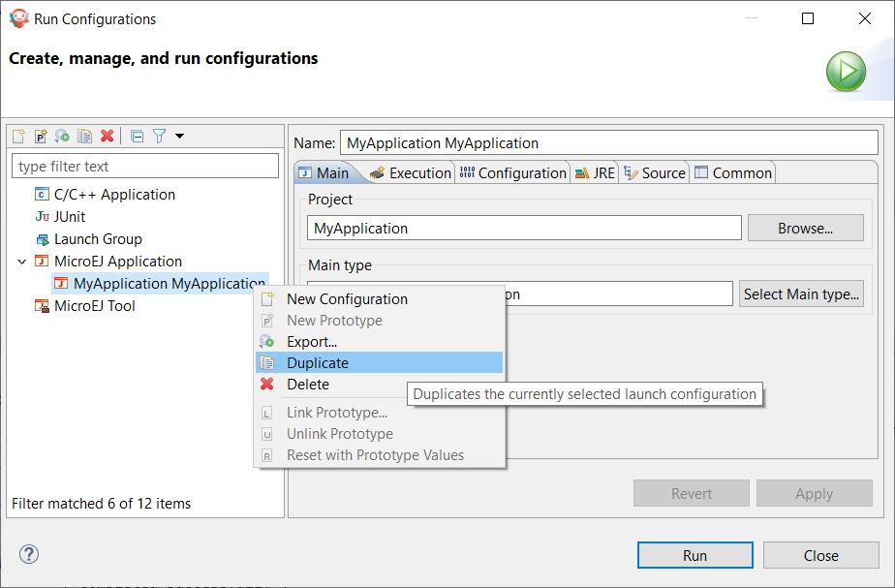Select the Execution tab
Image resolution: width=895 pixels, height=588 pixels.
[417, 172]
